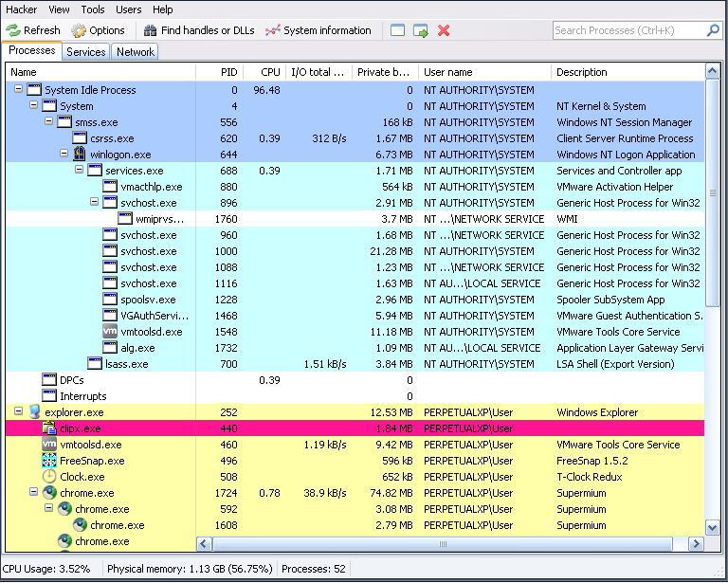Click the find window and thread icon

tap(421, 30)
